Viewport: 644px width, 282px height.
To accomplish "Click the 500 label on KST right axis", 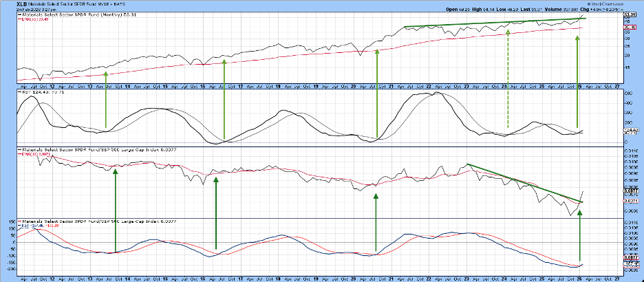I will (x=627, y=93).
